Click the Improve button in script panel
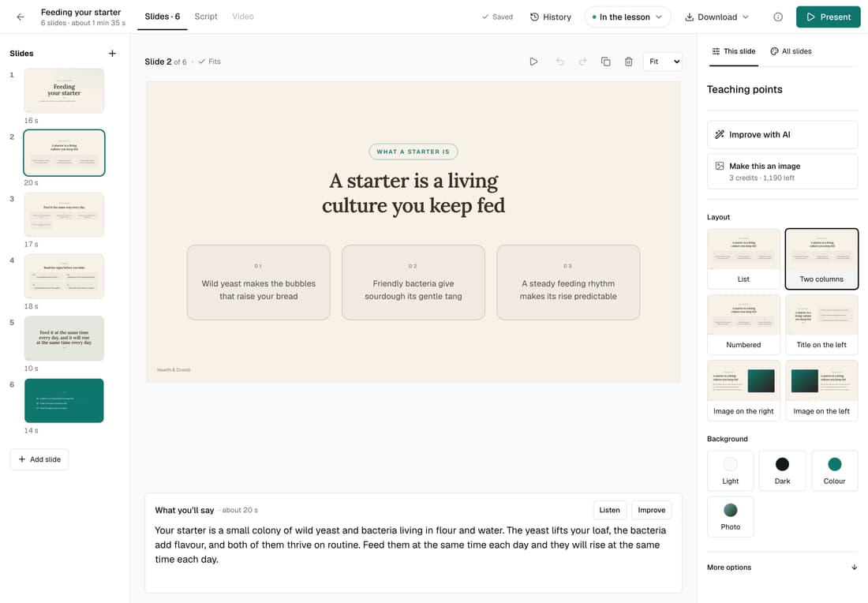The width and height of the screenshot is (868, 603). coord(652,510)
